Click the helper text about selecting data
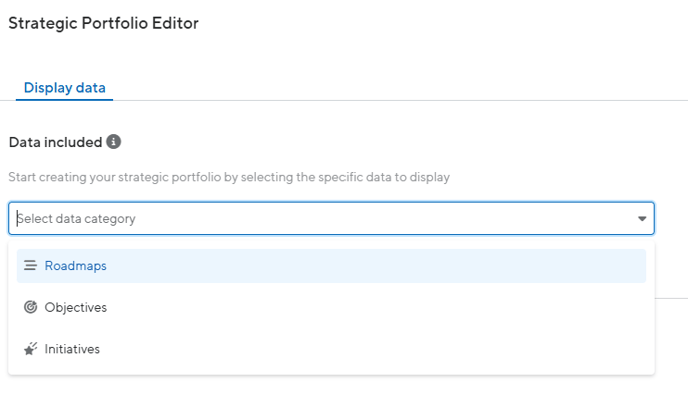 (x=229, y=177)
